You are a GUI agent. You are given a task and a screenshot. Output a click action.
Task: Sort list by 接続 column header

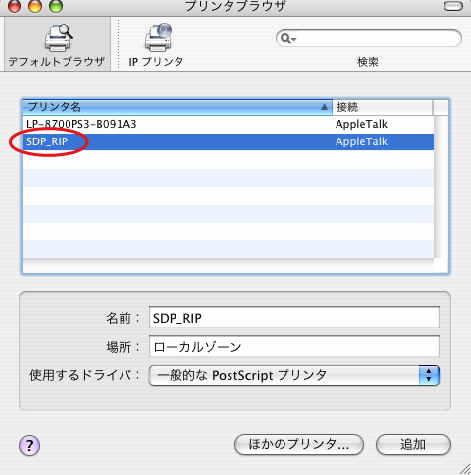383,107
